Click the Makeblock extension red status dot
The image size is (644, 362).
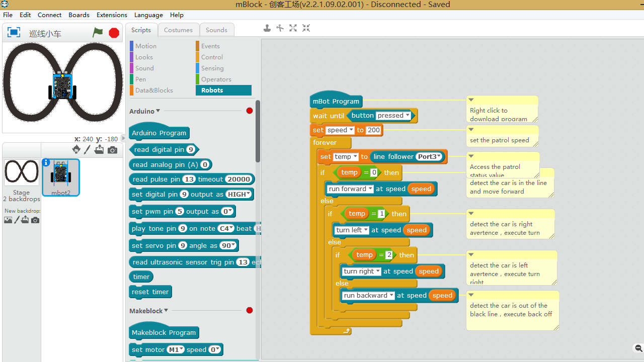coord(250,310)
